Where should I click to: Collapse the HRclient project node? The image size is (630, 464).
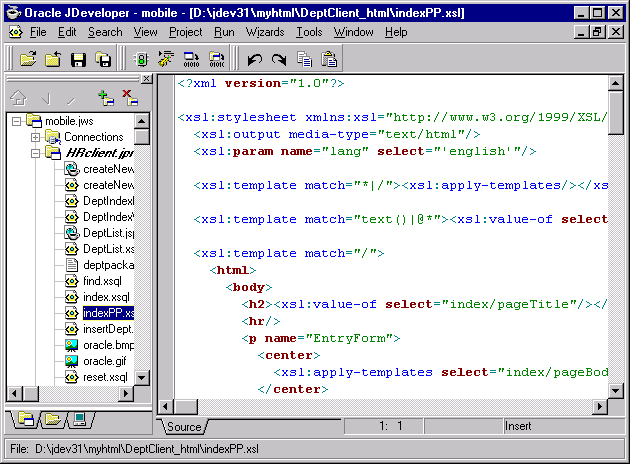pos(36,153)
